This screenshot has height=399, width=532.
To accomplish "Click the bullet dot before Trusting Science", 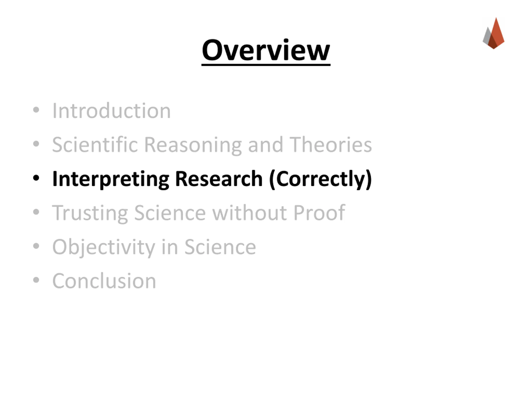I will point(36,212).
